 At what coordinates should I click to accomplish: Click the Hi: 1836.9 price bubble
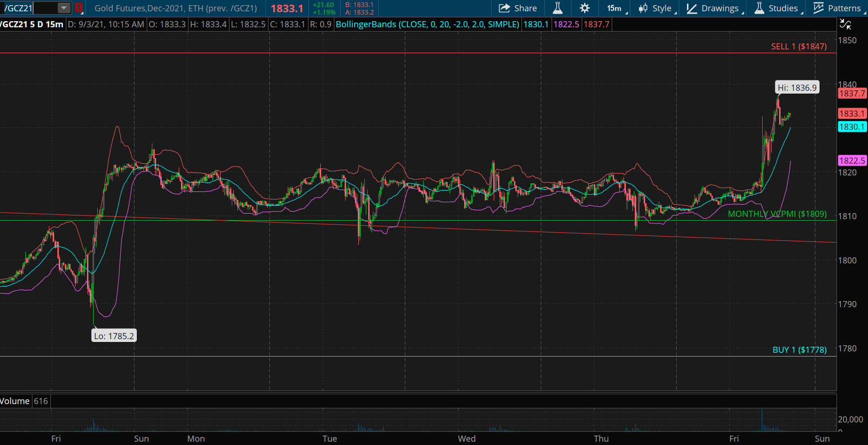(x=797, y=87)
